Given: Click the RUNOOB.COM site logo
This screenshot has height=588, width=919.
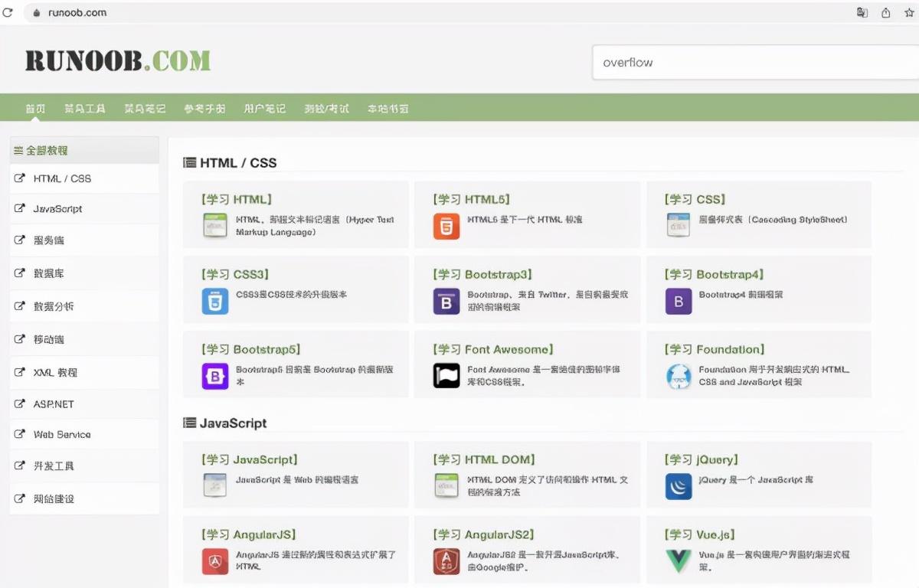Looking at the screenshot, I should click(x=118, y=61).
